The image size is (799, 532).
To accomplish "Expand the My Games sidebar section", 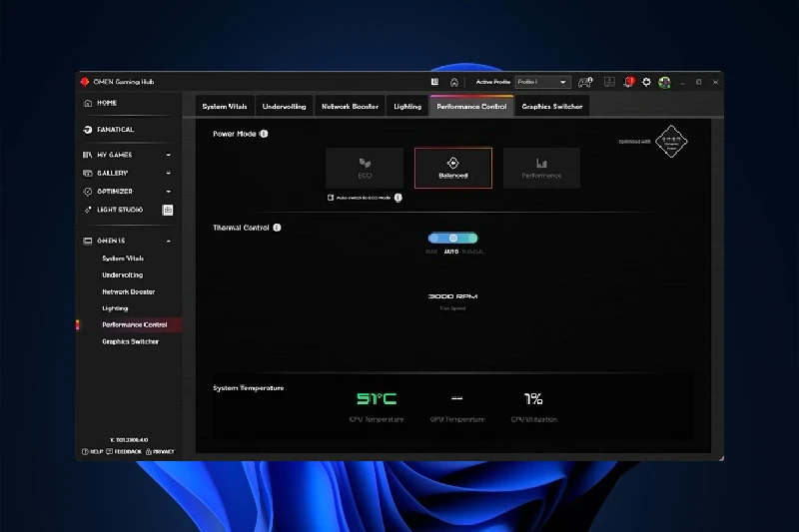I will point(168,155).
